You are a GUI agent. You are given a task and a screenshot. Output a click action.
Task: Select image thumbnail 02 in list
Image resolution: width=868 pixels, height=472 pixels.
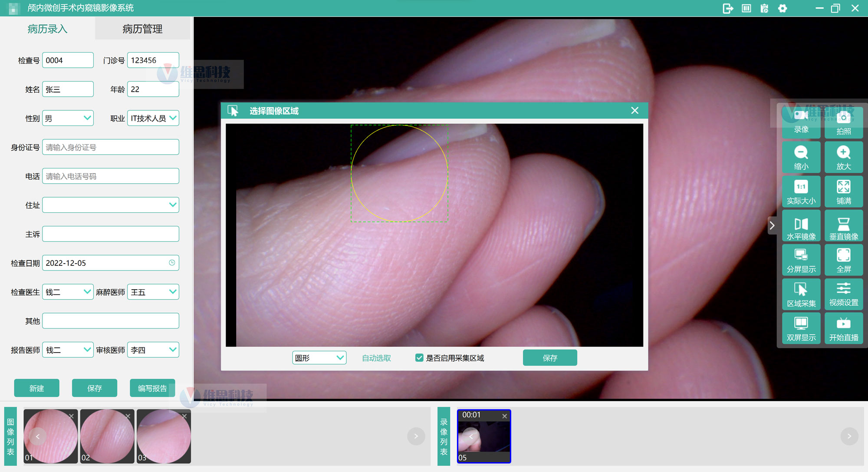click(107, 436)
